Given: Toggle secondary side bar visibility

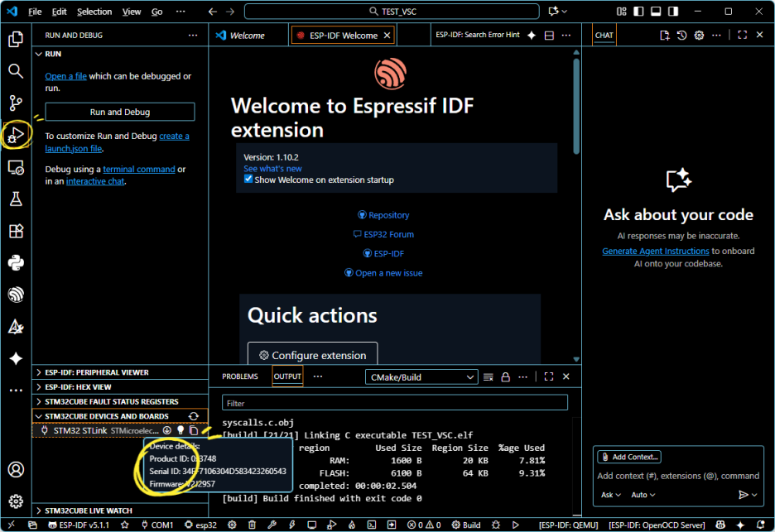Looking at the screenshot, I should click(673, 12).
